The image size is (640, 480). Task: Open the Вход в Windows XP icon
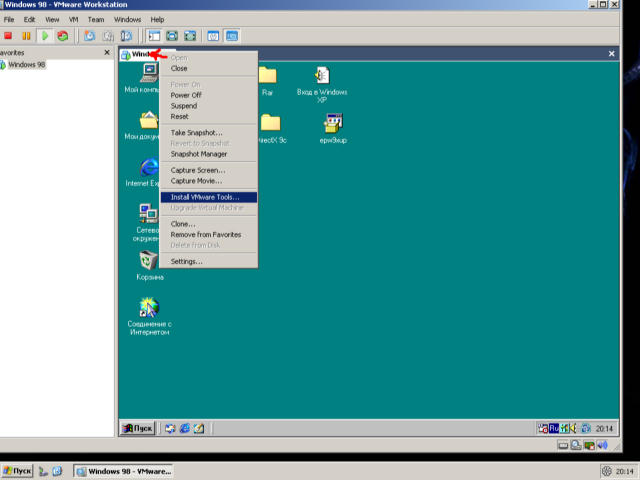coord(322,76)
